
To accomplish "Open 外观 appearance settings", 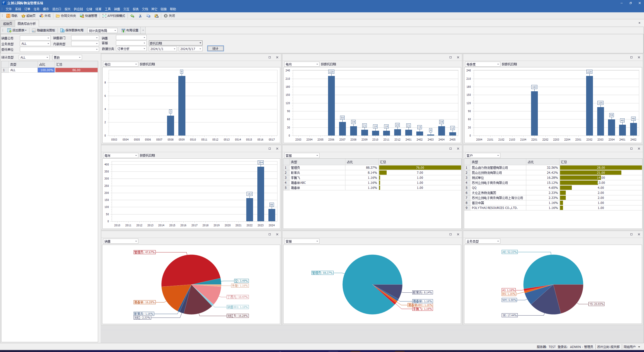I will [x=45, y=16].
